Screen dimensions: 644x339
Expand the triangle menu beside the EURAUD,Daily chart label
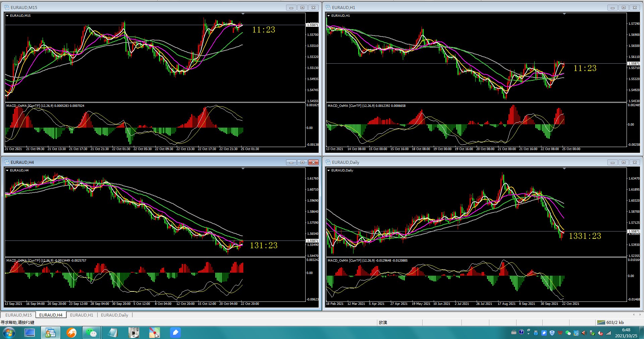pos(328,171)
